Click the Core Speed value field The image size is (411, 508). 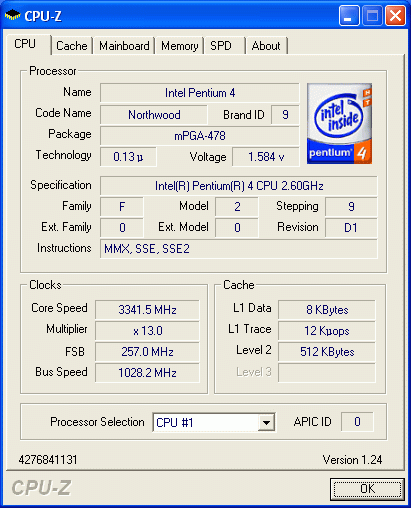pyautogui.click(x=147, y=310)
